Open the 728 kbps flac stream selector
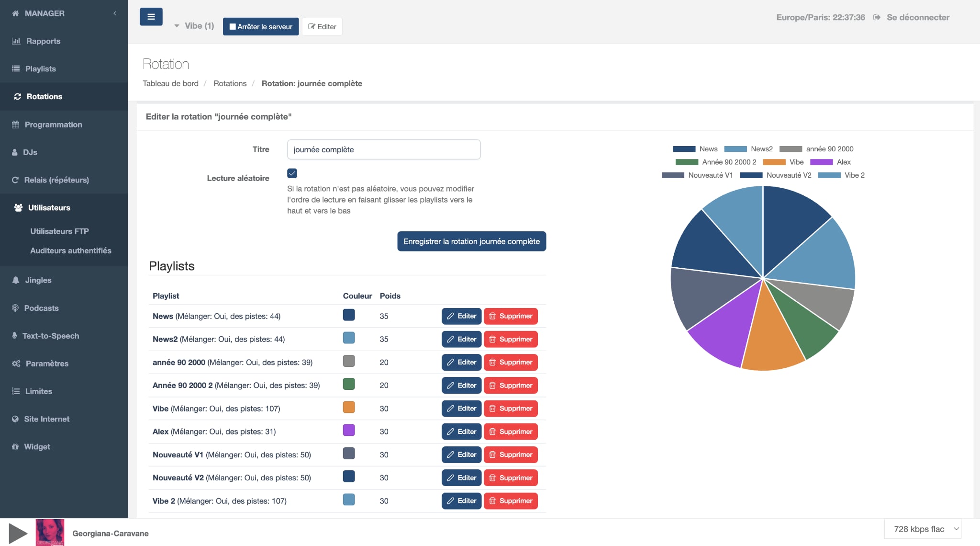 (923, 529)
